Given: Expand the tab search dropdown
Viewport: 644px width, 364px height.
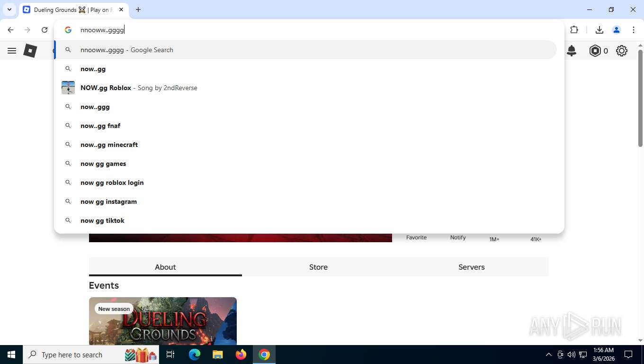Looking at the screenshot, I should click(x=9, y=9).
